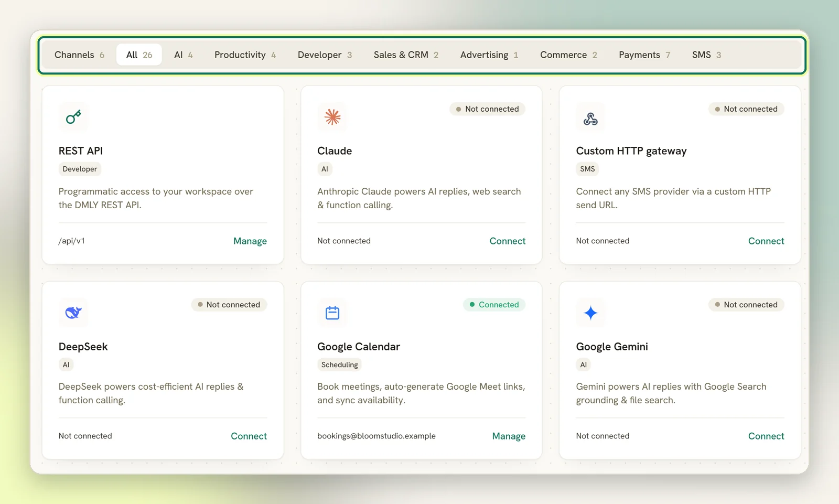Viewport: 839px width, 504px height.
Task: Connect the Custom HTTP gateway
Action: pyautogui.click(x=766, y=241)
